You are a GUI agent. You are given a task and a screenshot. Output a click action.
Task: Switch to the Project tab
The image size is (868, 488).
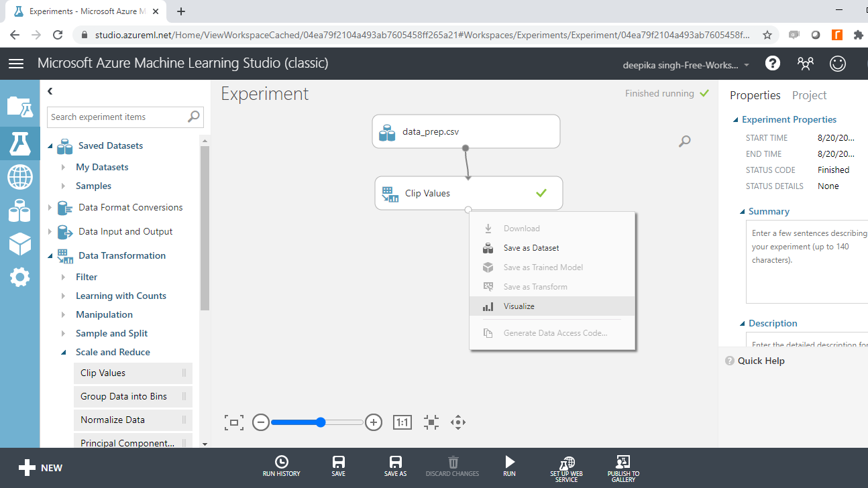pyautogui.click(x=809, y=95)
